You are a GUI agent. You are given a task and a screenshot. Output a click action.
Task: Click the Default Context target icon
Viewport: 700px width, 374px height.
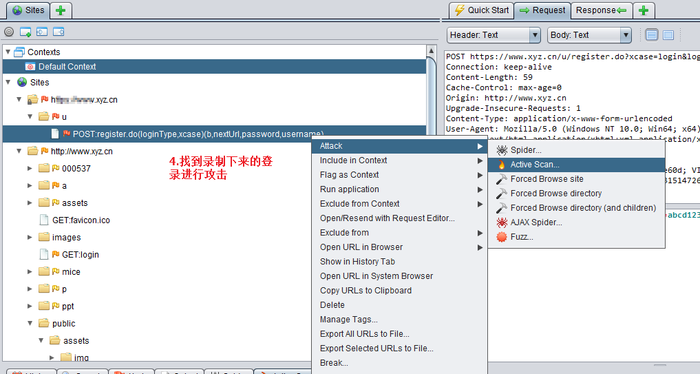coord(30,66)
